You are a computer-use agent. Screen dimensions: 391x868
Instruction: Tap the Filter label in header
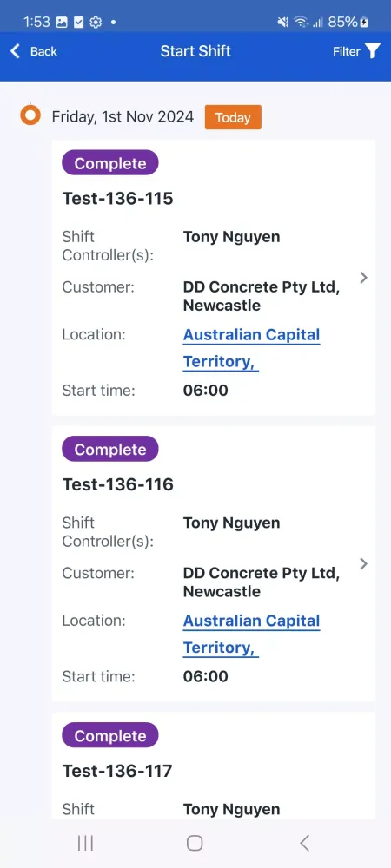347,51
